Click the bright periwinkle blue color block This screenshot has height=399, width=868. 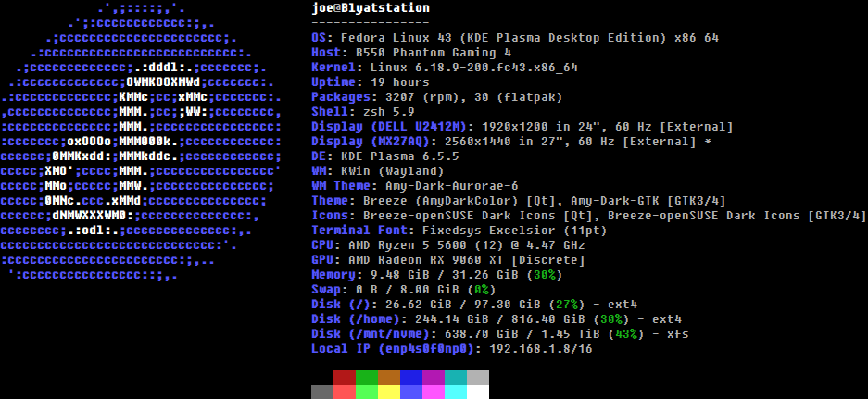pos(411,392)
